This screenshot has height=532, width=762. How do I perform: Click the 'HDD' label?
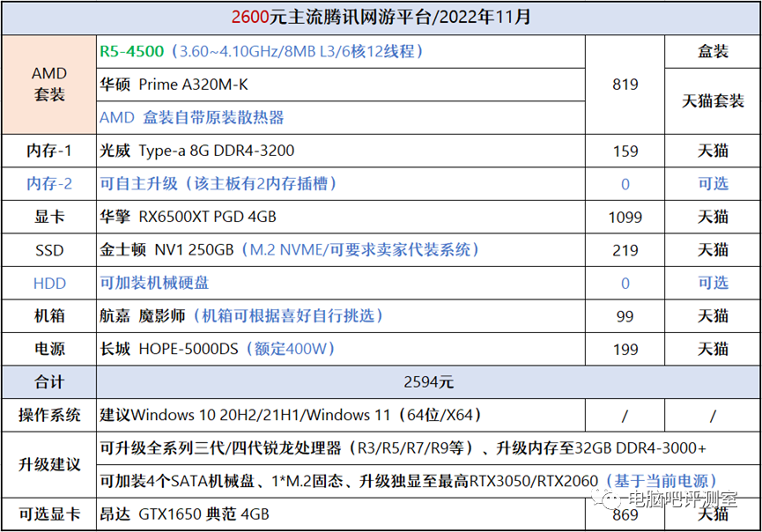[49, 283]
